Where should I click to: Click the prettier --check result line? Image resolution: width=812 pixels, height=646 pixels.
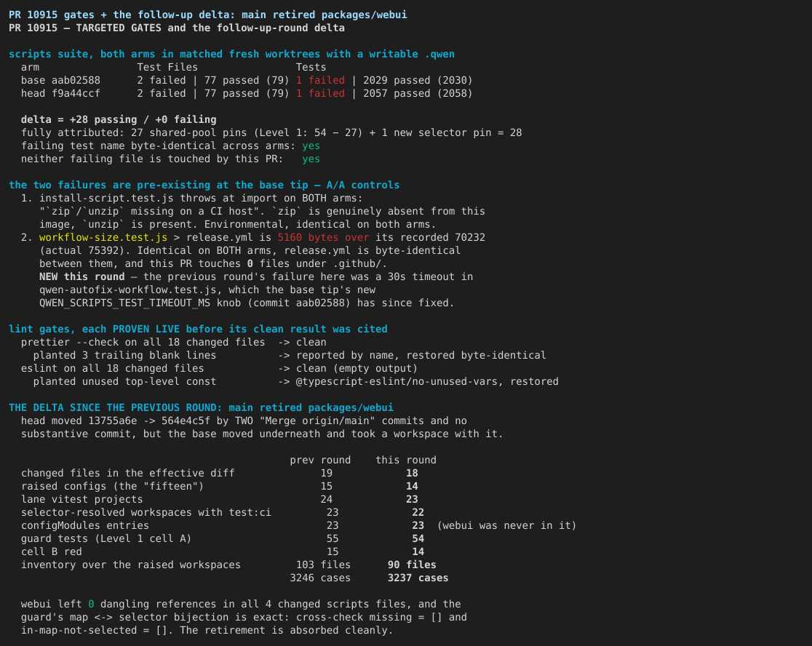173,342
